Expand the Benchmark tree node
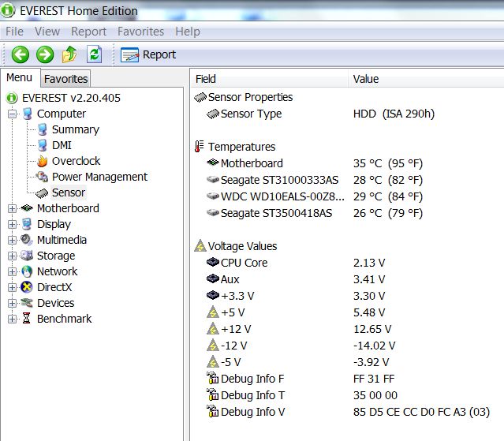This screenshot has width=504, height=441. pos(12,319)
